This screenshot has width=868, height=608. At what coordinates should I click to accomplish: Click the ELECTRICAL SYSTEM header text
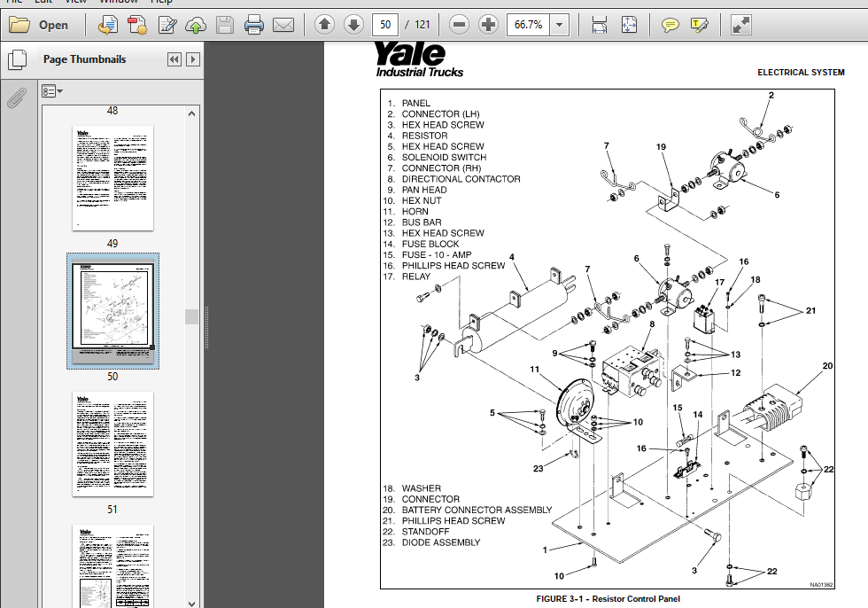pos(801,73)
